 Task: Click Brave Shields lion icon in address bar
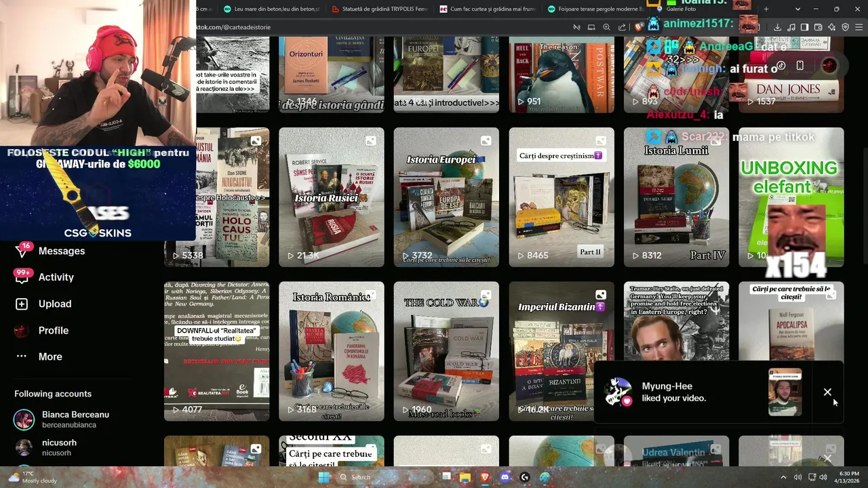pos(639,27)
